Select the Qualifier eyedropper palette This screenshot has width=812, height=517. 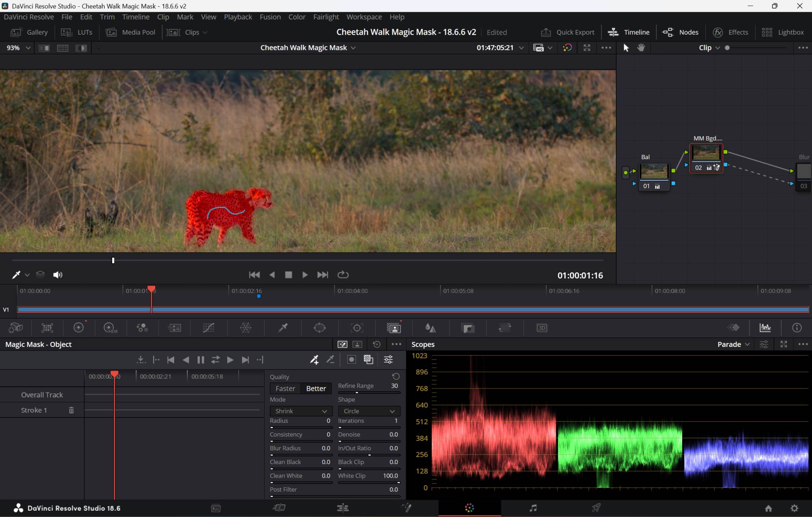pos(283,328)
